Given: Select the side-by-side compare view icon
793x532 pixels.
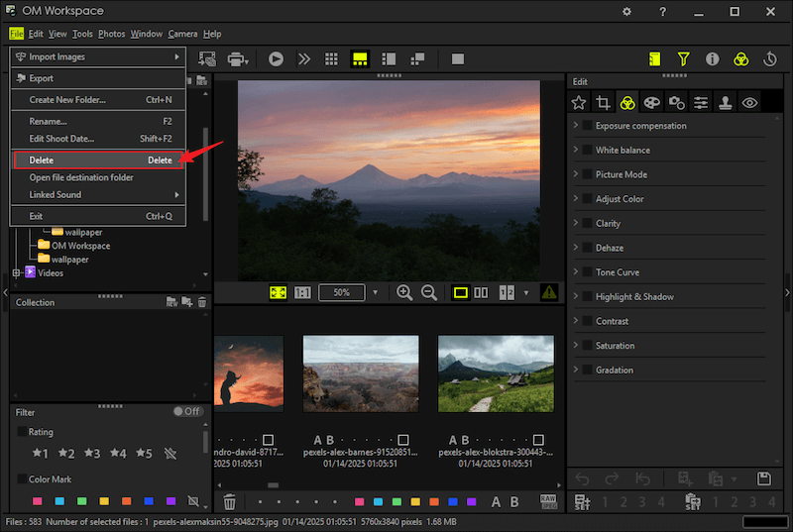Looking at the screenshot, I should (x=481, y=292).
